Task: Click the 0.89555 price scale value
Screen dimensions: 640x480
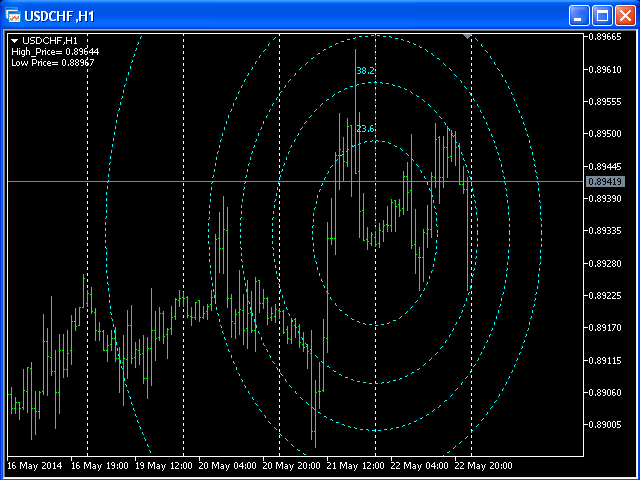Action: coord(605,102)
